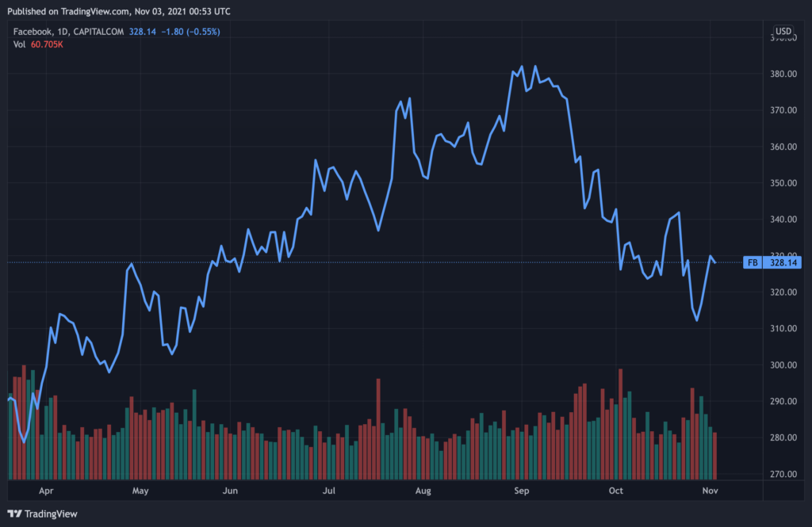Click the 280.00 price axis label
The height and width of the screenshot is (527, 812).
[x=783, y=438]
